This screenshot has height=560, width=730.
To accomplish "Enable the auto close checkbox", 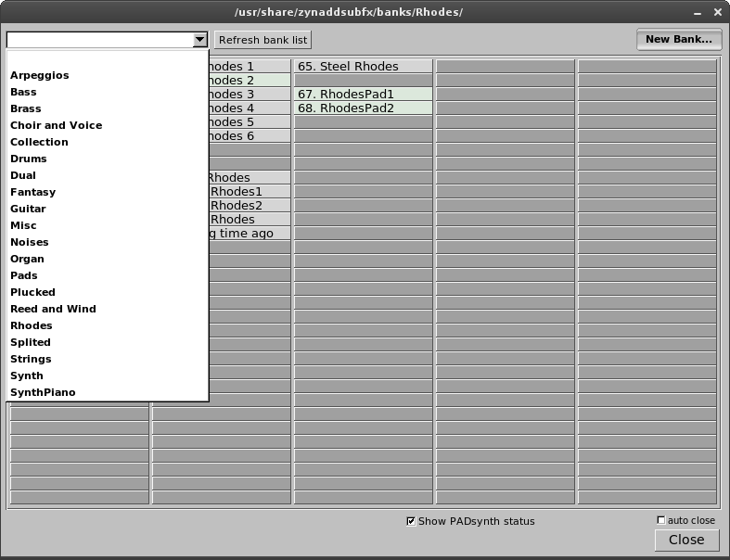I will (661, 520).
